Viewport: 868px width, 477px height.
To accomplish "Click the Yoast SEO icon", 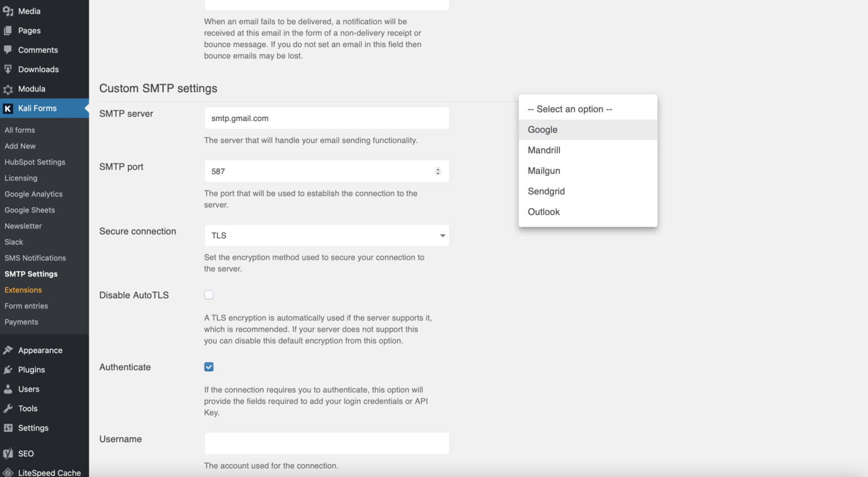I will pyautogui.click(x=8, y=453).
